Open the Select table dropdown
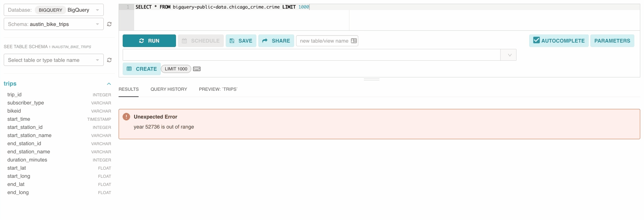The image size is (644, 220). coord(54,60)
